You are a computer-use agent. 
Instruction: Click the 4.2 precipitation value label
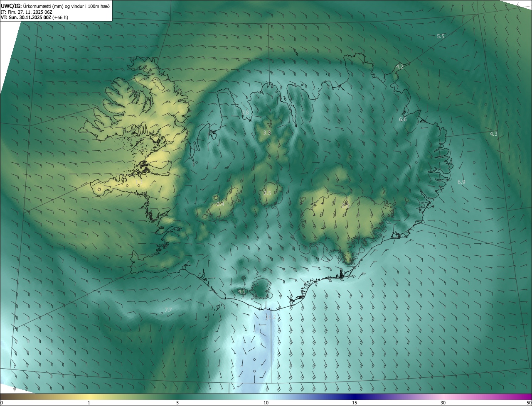pyautogui.click(x=399, y=66)
